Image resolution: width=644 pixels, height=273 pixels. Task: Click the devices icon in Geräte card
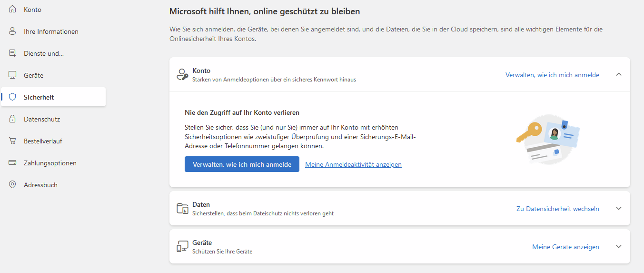coord(182,247)
